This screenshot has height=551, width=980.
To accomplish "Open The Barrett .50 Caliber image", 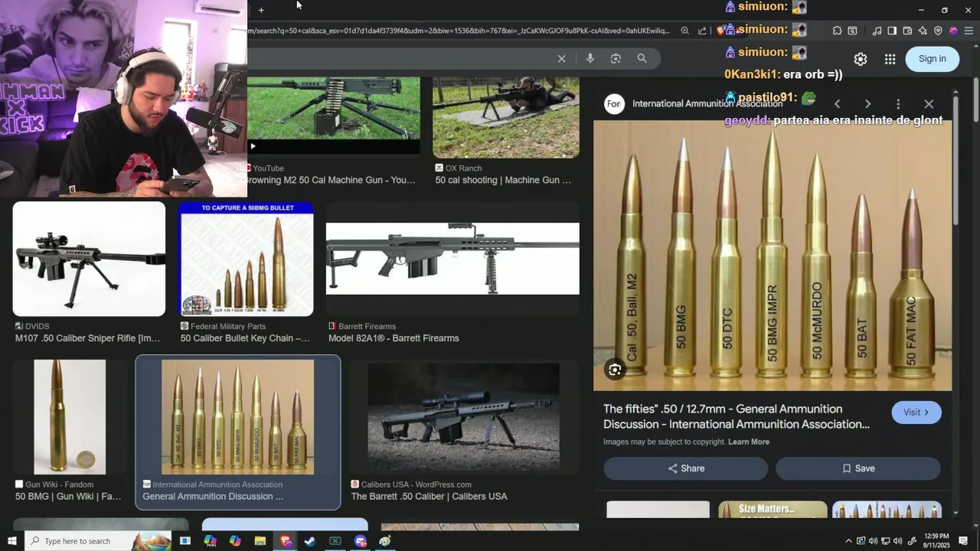I will 463,417.
